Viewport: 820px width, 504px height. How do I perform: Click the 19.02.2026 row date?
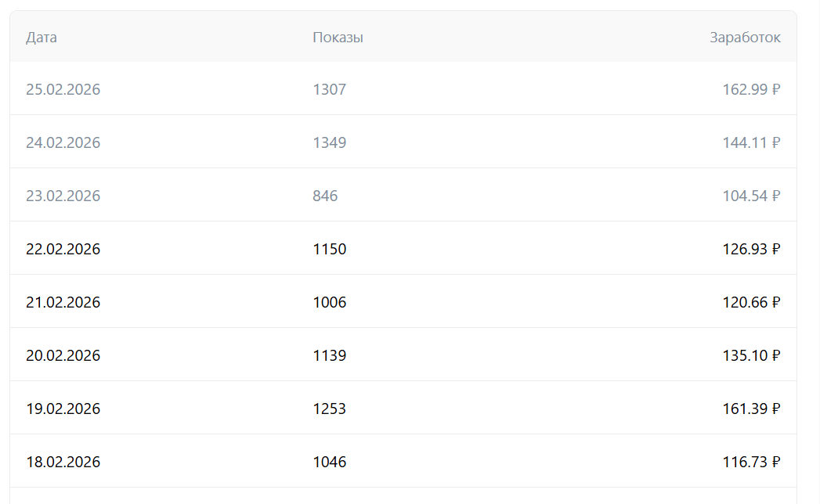[63, 409]
